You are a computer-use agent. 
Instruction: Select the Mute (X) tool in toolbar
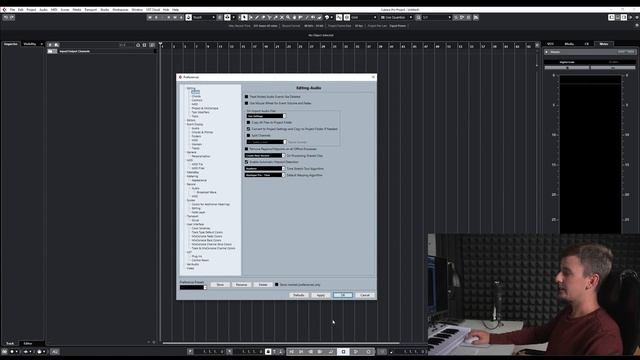click(x=282, y=17)
